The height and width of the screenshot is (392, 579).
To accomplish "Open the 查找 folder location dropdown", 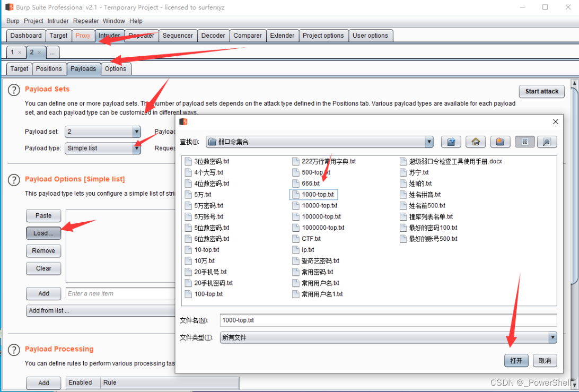I will click(429, 142).
